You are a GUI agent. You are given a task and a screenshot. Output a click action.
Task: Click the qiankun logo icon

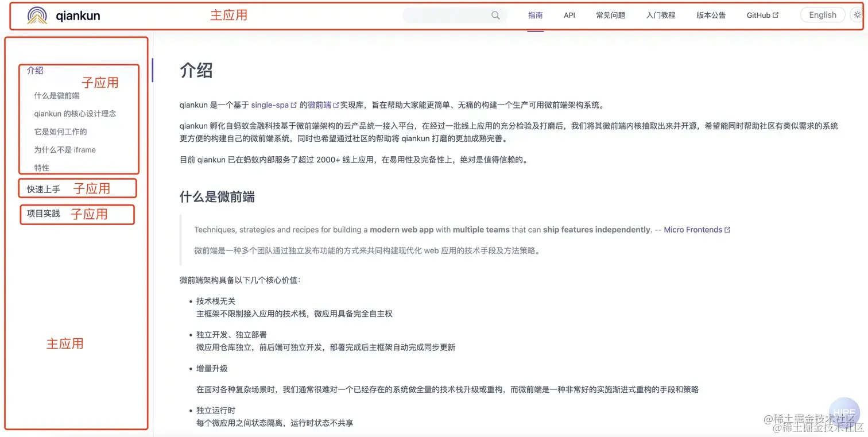point(37,16)
